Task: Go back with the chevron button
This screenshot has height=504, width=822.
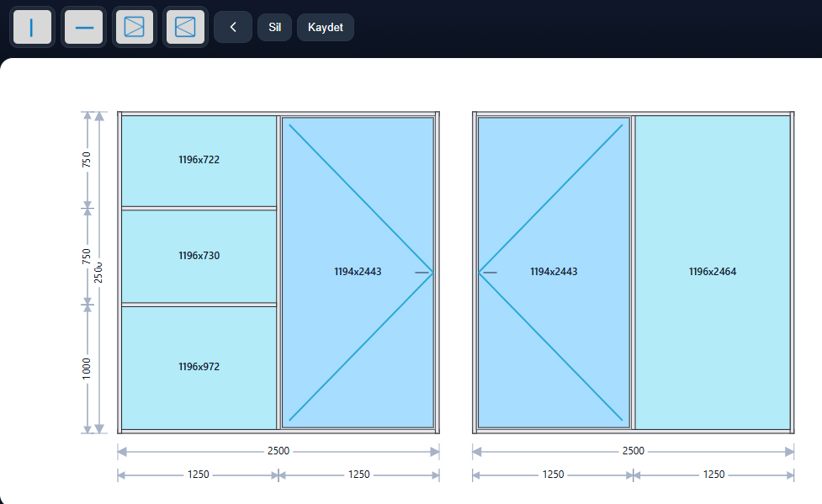Action: [x=233, y=27]
